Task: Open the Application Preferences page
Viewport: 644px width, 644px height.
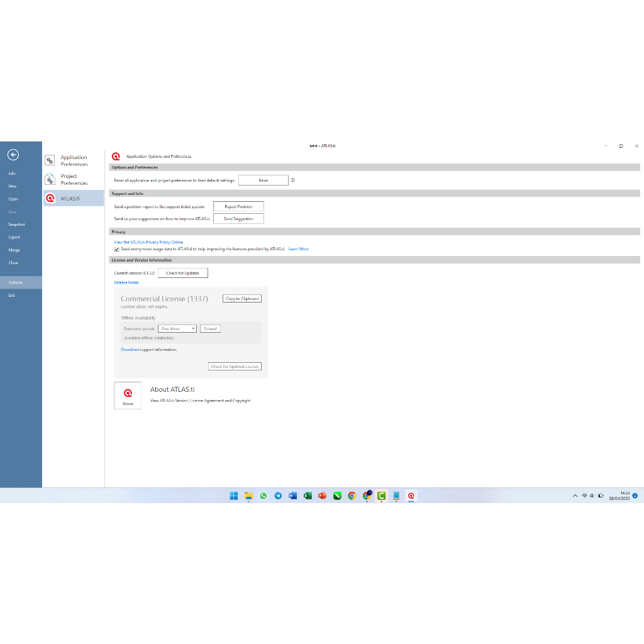Action: 73,161
